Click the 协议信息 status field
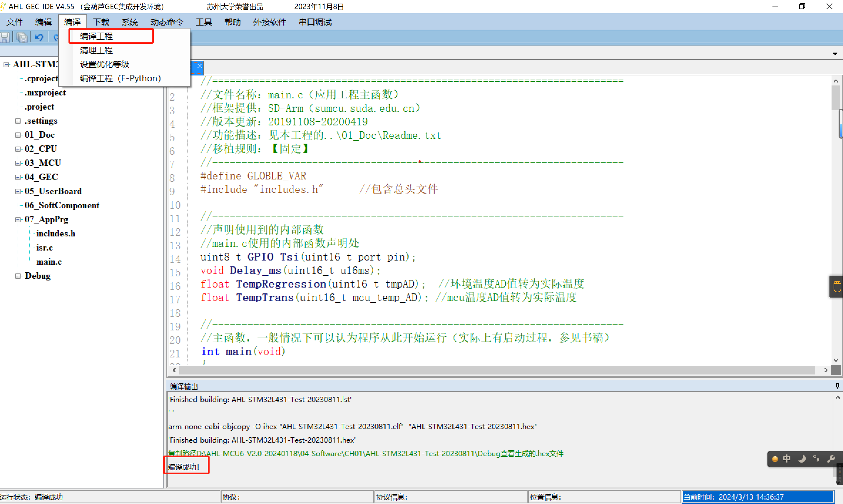 click(451, 497)
